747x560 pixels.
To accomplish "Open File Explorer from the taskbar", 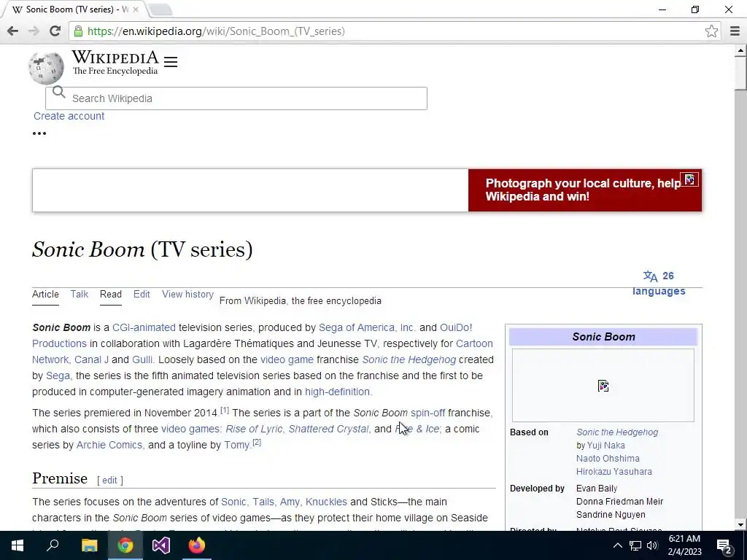I will point(89,545).
